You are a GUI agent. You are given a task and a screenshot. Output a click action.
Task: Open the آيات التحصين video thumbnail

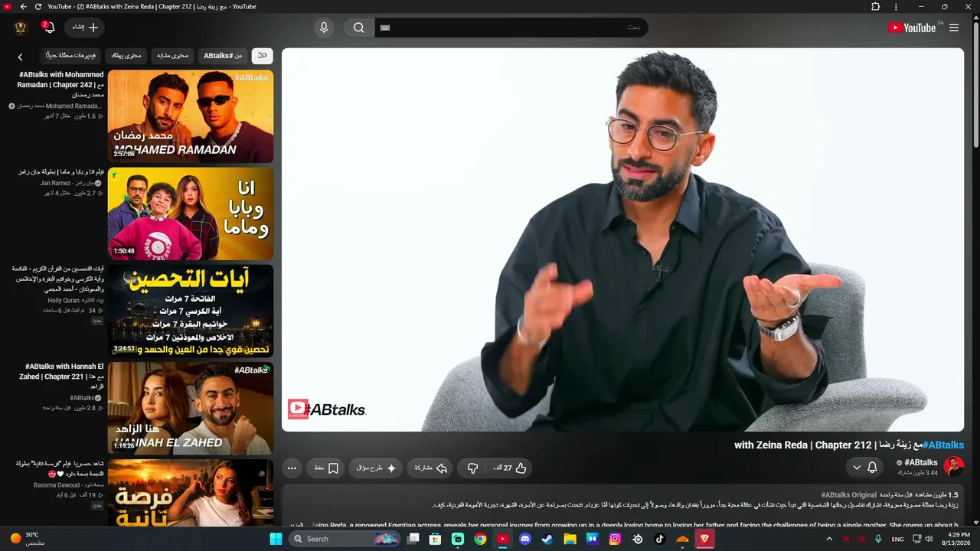click(191, 311)
